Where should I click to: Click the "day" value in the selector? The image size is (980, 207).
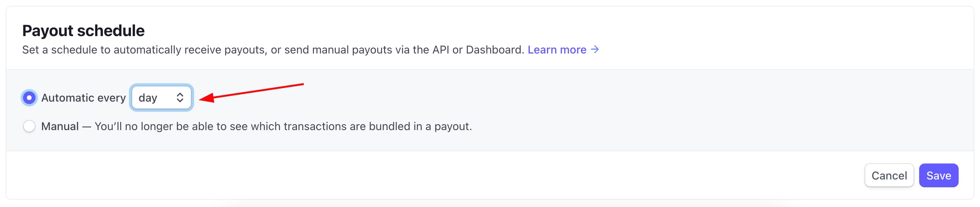pyautogui.click(x=148, y=98)
